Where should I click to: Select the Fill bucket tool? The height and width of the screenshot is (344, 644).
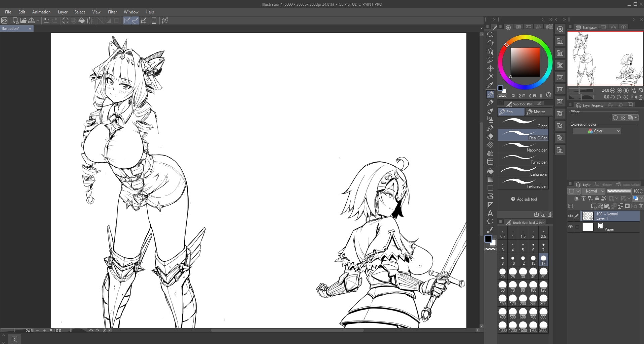pos(490,171)
